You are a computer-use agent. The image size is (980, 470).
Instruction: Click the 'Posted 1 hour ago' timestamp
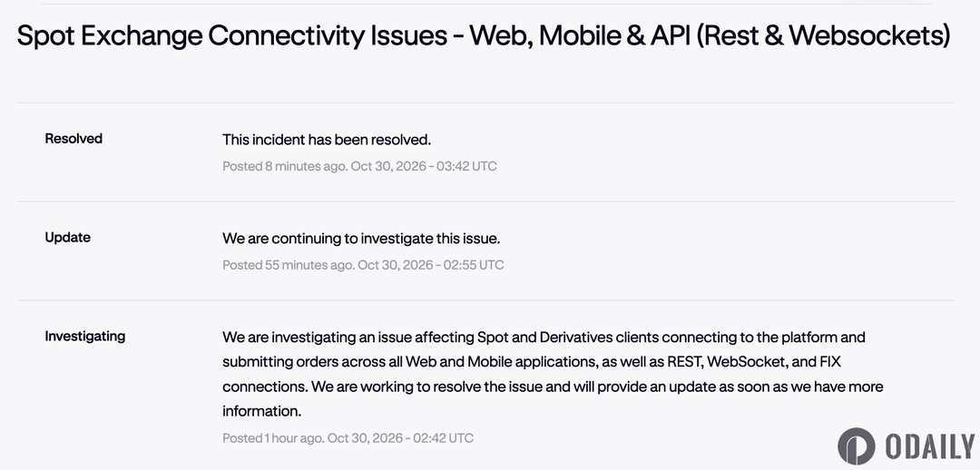273,438
